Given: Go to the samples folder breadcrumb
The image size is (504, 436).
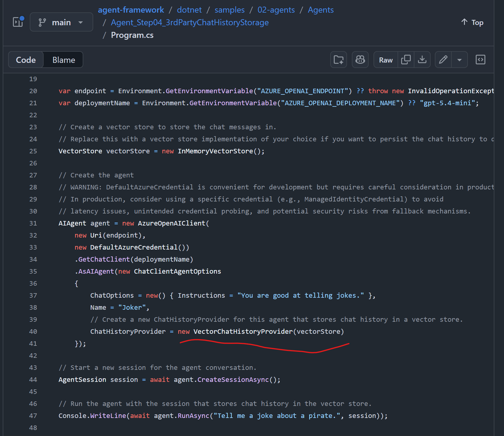Looking at the screenshot, I should 229,10.
